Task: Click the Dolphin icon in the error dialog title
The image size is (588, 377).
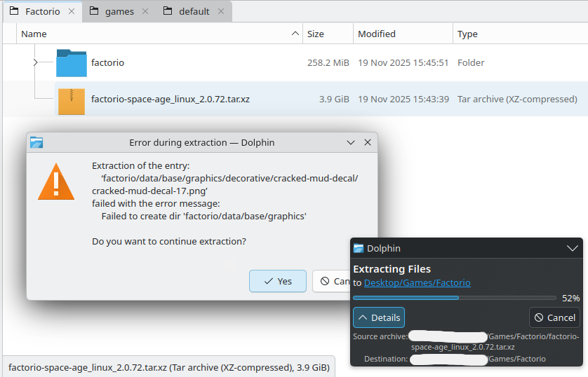Action: (36, 142)
